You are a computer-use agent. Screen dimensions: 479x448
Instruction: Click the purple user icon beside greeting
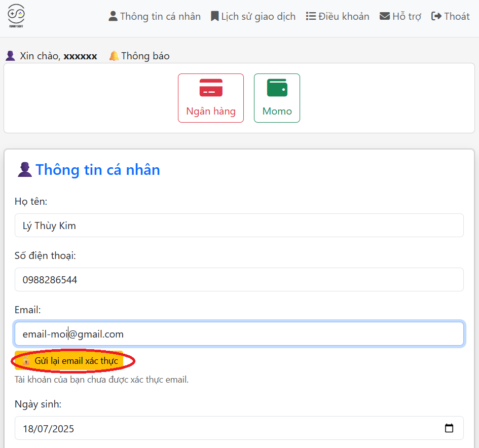(x=10, y=56)
